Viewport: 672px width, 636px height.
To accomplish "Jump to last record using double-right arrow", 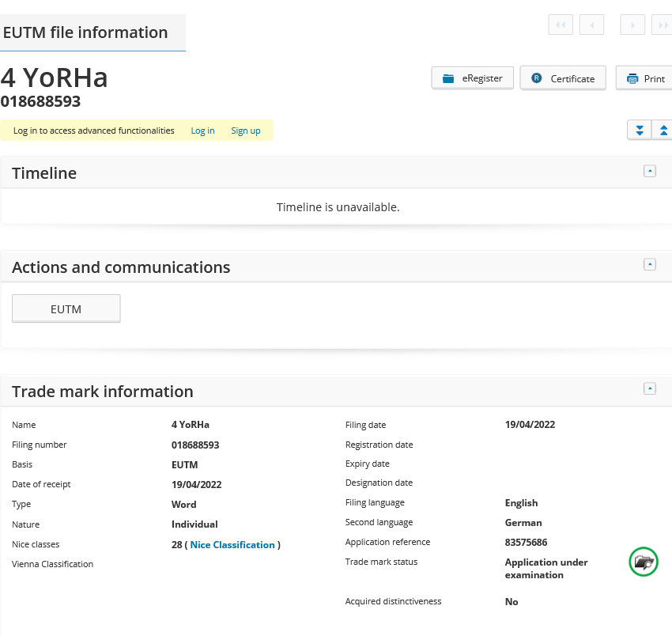I will [x=662, y=25].
